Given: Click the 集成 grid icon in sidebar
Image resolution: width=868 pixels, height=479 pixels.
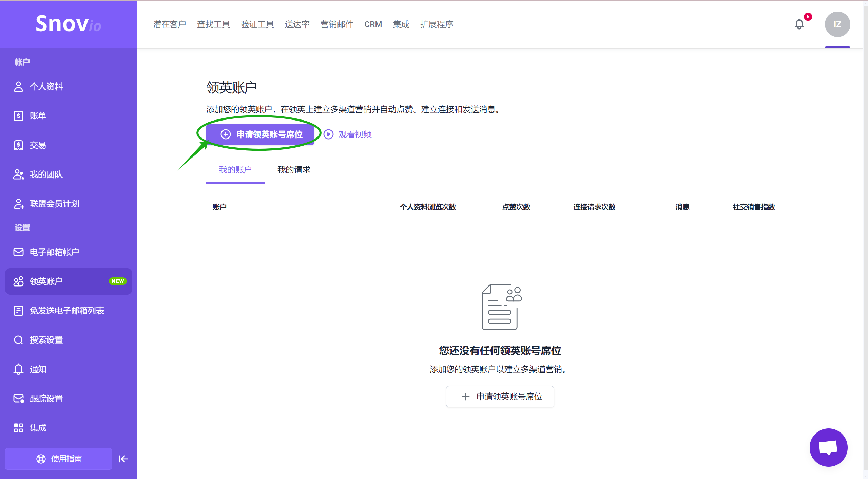Looking at the screenshot, I should coord(18,428).
